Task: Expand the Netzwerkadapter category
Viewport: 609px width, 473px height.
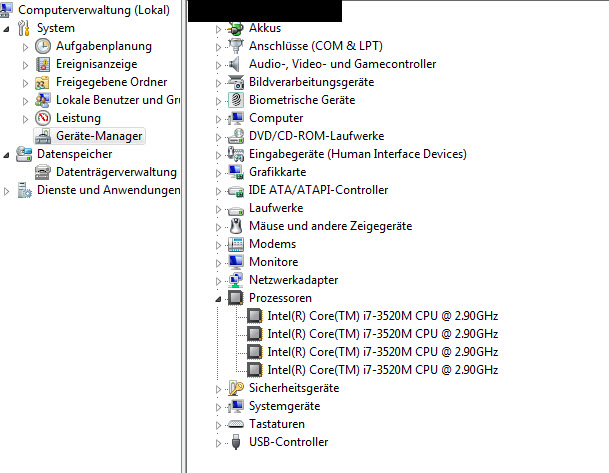Action: pos(218,281)
